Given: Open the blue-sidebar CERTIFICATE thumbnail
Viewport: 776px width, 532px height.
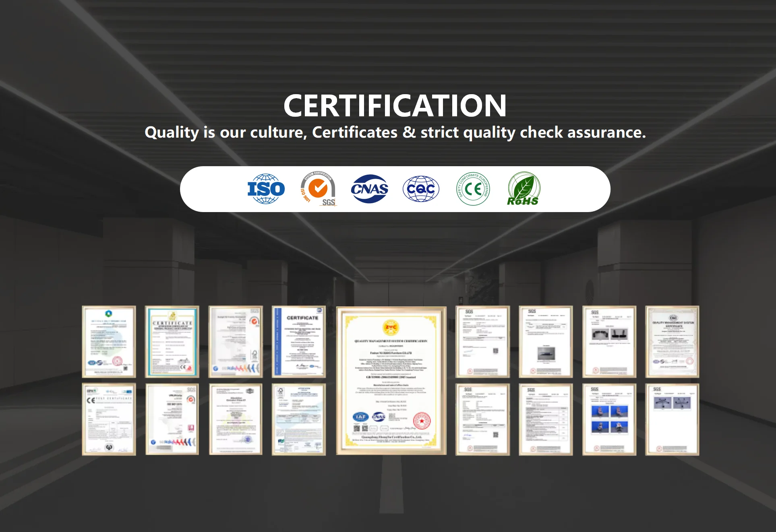Looking at the screenshot, I should 299,342.
